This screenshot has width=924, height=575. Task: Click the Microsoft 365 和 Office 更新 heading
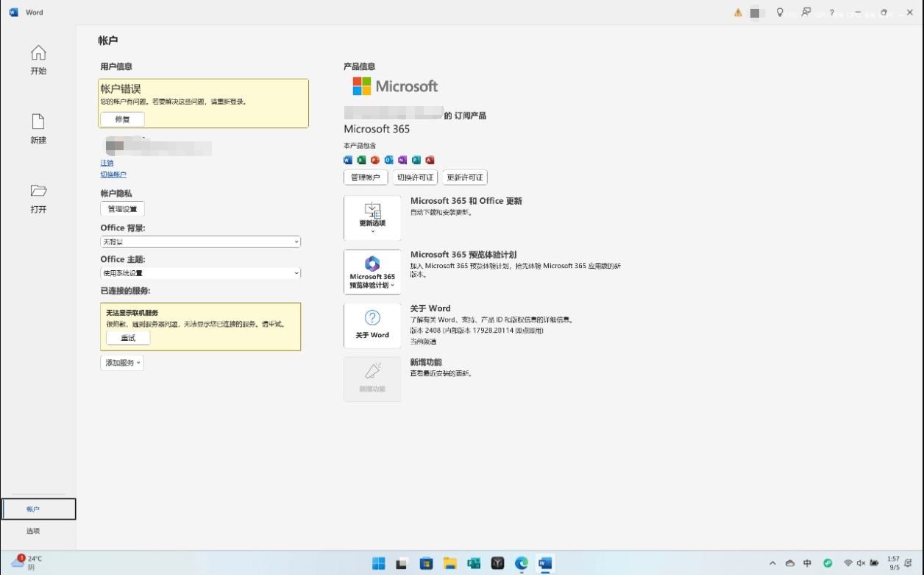(x=466, y=201)
